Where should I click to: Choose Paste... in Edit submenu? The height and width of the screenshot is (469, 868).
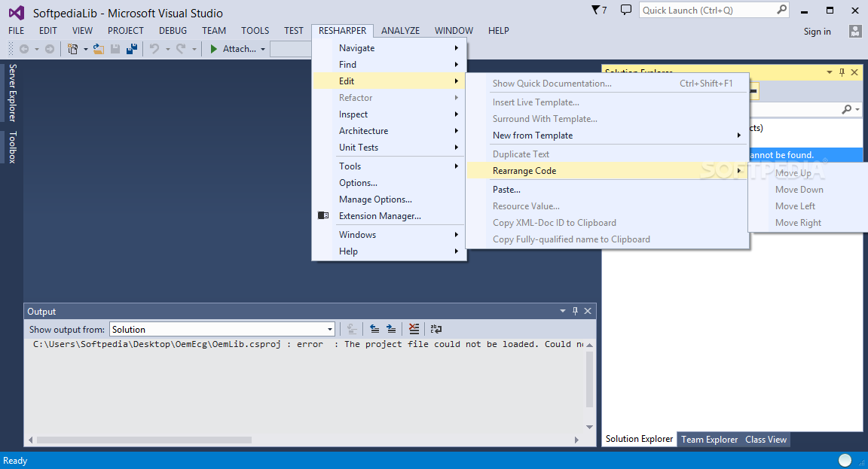pos(607,190)
